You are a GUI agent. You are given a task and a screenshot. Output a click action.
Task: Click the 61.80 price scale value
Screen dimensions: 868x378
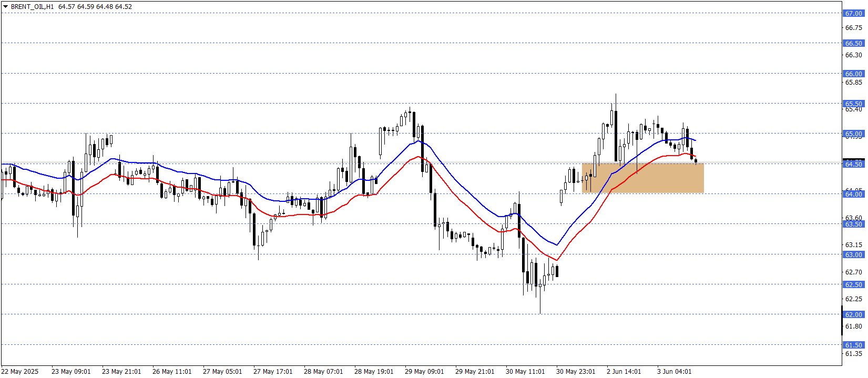[x=853, y=326]
